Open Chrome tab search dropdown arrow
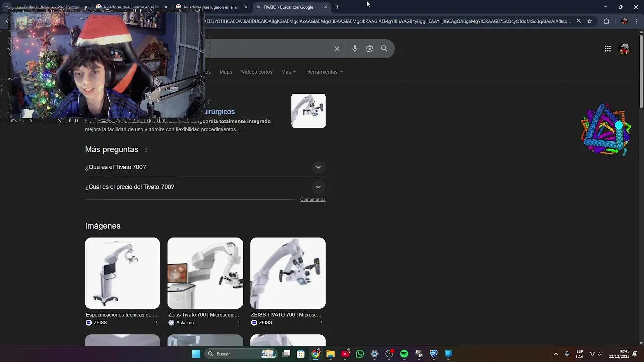Viewport: 644px width, 362px height. 6,7
